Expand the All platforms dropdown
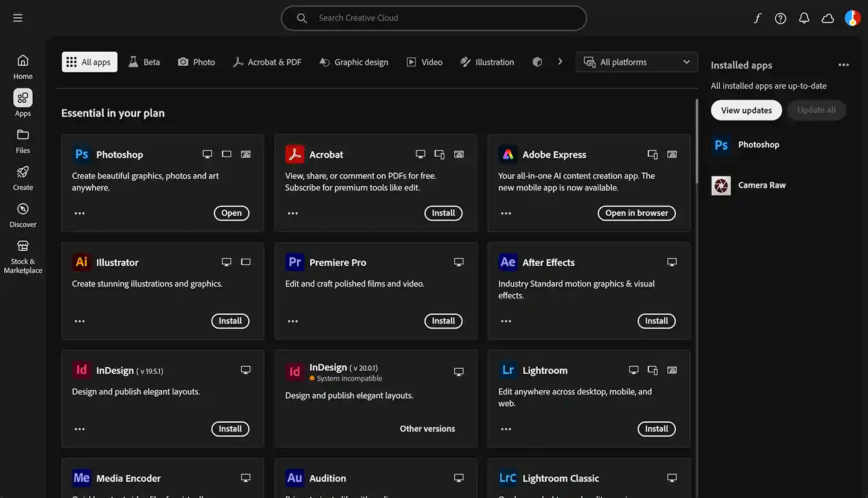Screen dimensions: 868x498 coord(637,62)
